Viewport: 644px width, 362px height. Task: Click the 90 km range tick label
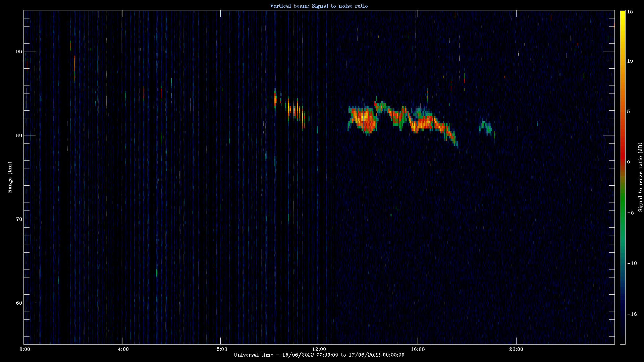point(19,52)
